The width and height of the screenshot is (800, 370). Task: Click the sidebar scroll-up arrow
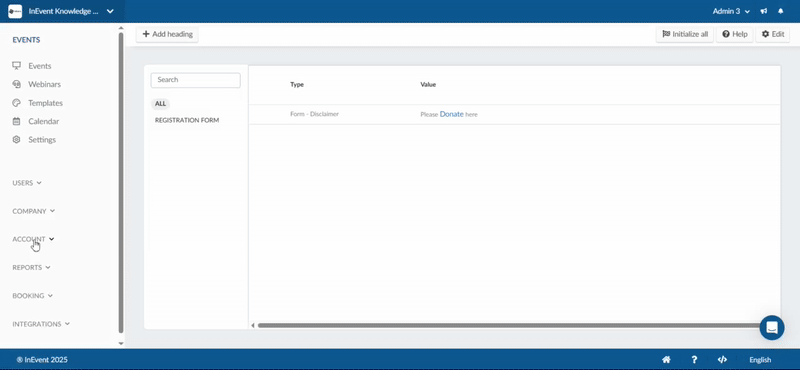click(121, 28)
